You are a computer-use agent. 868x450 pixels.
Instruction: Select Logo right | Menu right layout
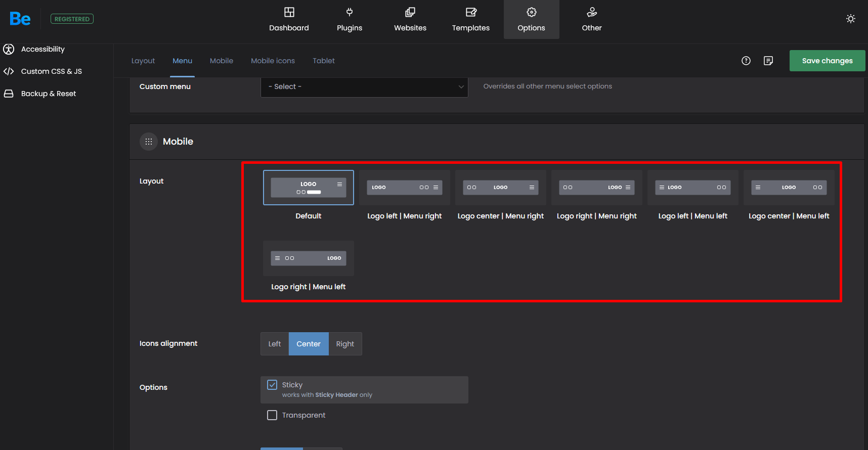[597, 188]
